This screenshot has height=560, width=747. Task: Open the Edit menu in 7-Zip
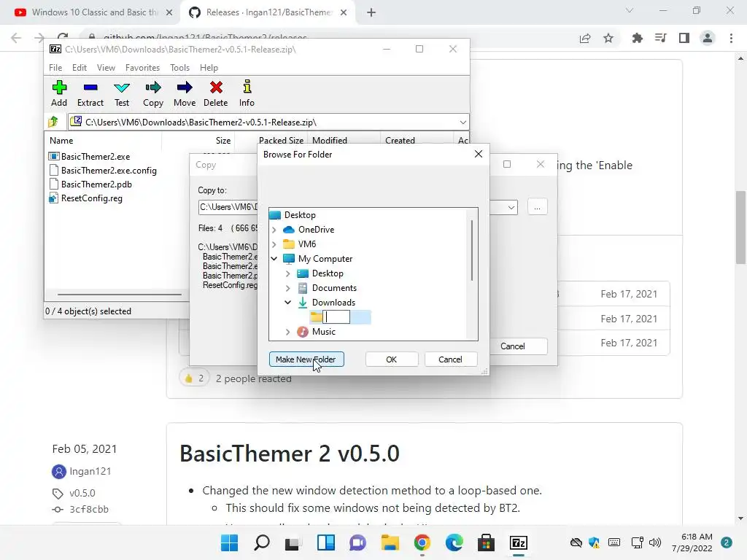coord(79,68)
